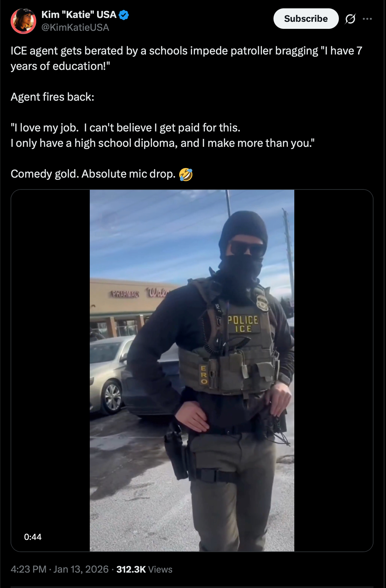Open the @KimKatieUSA handle link

75,28
